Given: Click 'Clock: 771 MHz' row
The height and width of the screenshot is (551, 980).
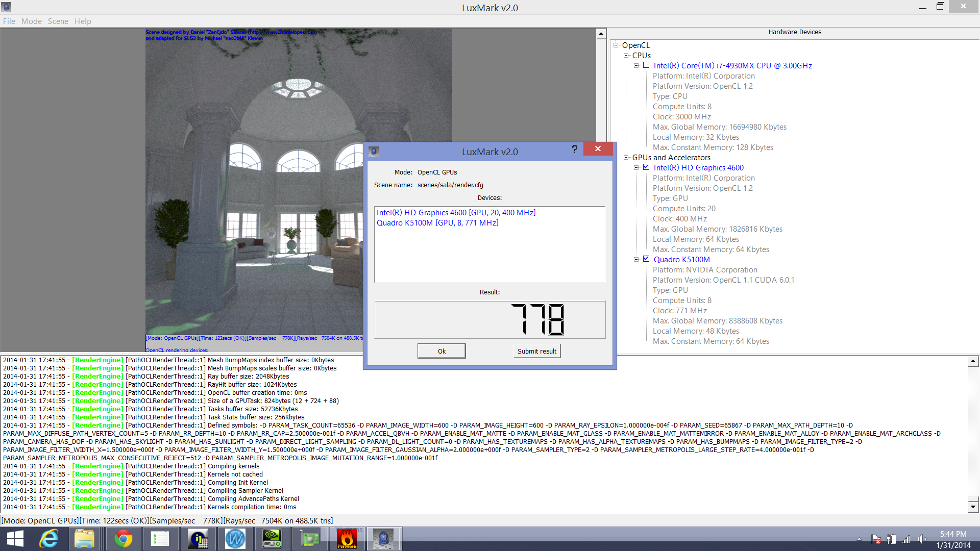Looking at the screenshot, I should point(680,310).
